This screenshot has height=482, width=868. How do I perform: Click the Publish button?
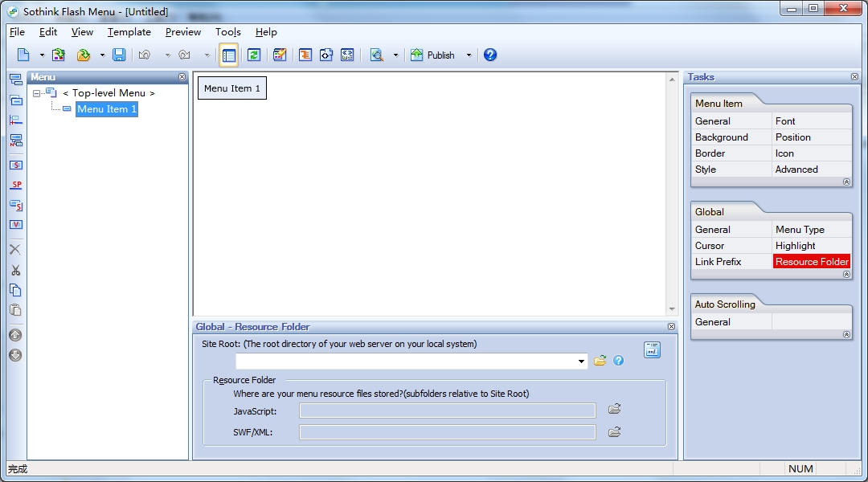pos(432,55)
